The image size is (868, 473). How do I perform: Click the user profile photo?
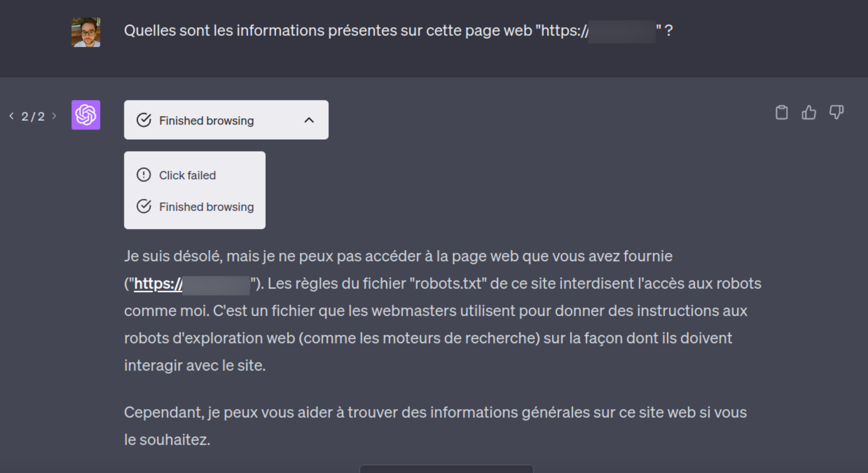pyautogui.click(x=86, y=32)
